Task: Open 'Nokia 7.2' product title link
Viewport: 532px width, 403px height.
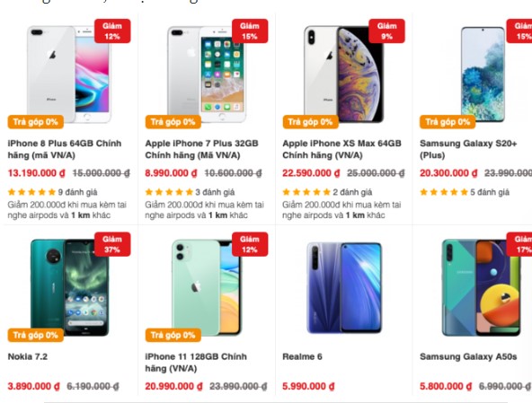Action: (x=28, y=356)
